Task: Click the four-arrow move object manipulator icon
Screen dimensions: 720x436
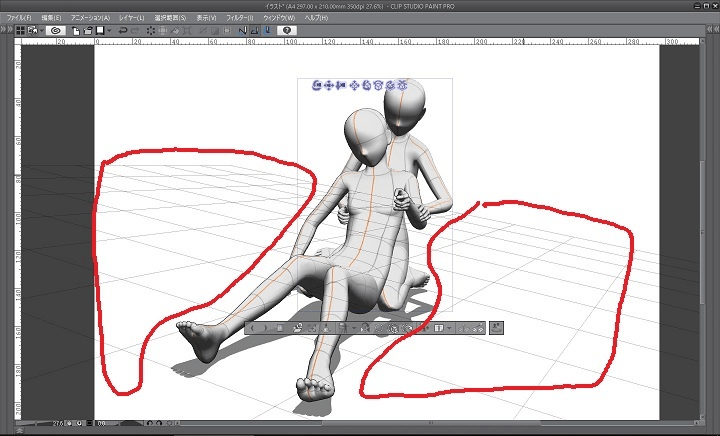Action: tap(354, 86)
